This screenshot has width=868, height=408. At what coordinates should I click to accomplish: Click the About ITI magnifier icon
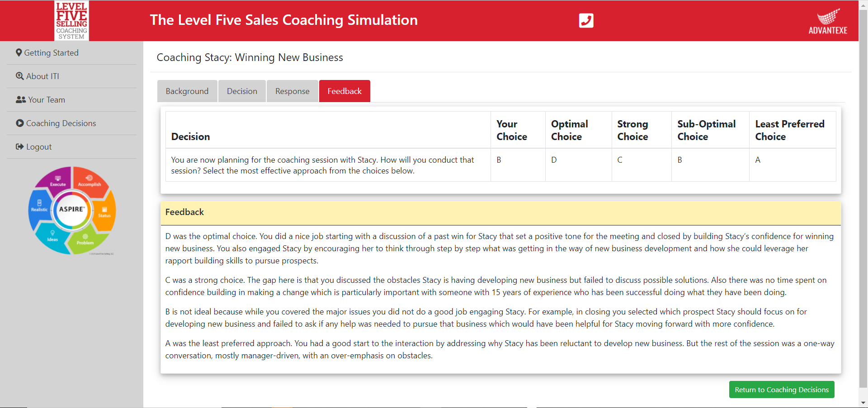coord(20,76)
